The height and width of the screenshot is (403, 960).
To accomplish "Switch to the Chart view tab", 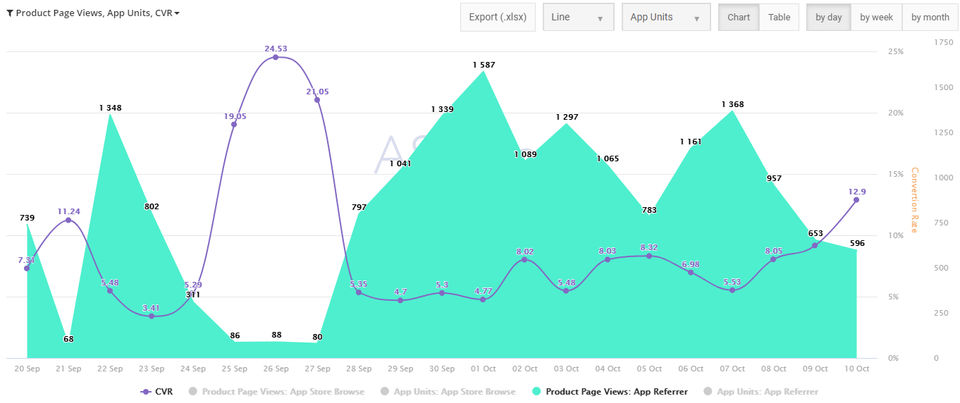I will [739, 18].
